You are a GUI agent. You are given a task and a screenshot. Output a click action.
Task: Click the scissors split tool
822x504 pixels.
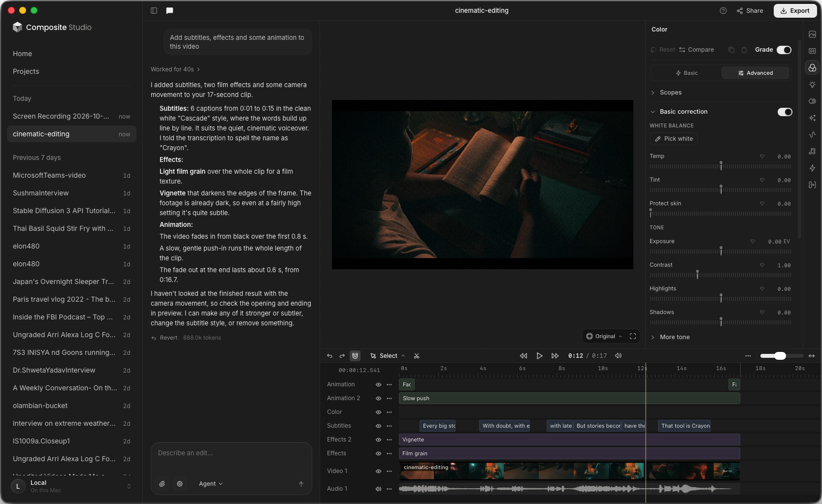tap(417, 356)
